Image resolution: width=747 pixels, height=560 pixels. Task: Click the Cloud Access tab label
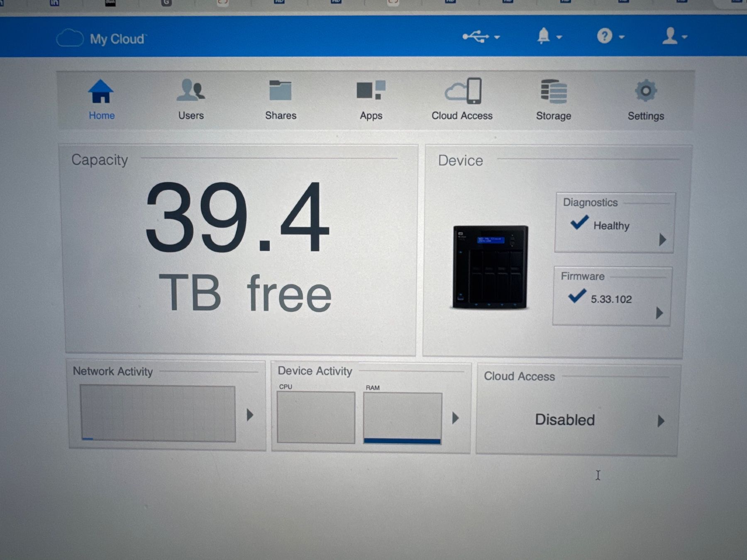coord(462,116)
